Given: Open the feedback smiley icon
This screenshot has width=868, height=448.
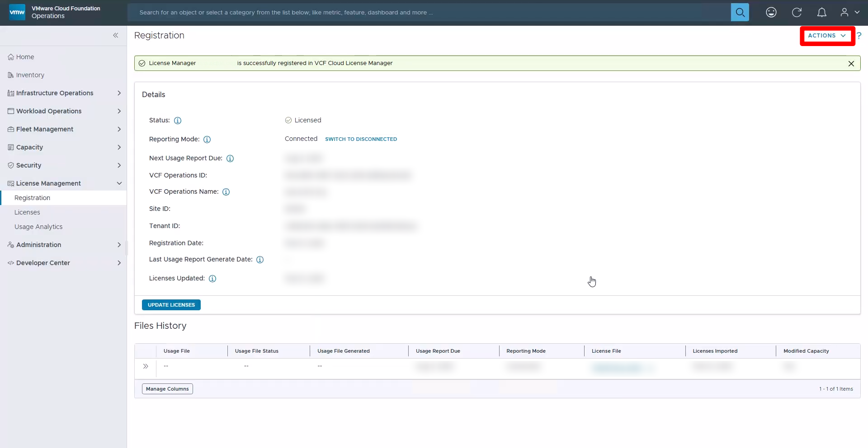Looking at the screenshot, I should [x=771, y=12].
